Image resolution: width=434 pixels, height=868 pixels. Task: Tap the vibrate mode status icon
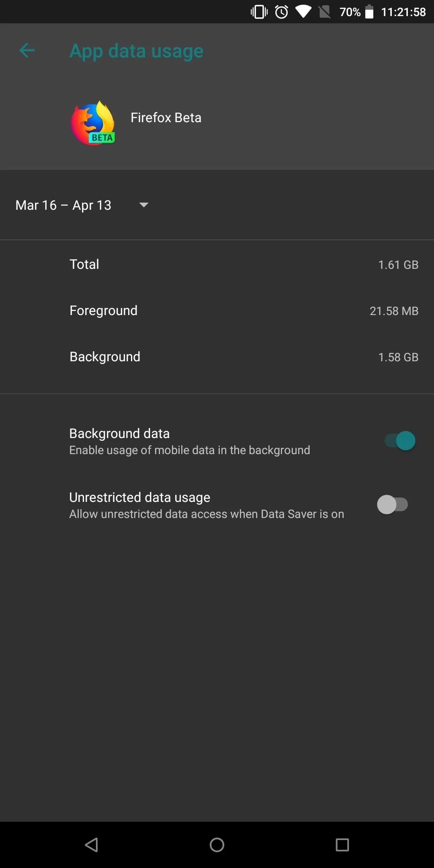coord(259,12)
